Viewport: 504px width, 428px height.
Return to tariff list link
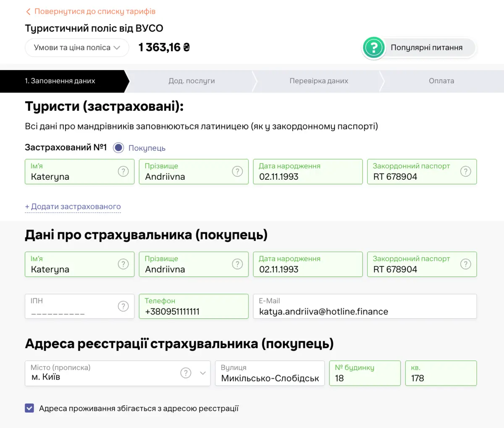pos(95,12)
